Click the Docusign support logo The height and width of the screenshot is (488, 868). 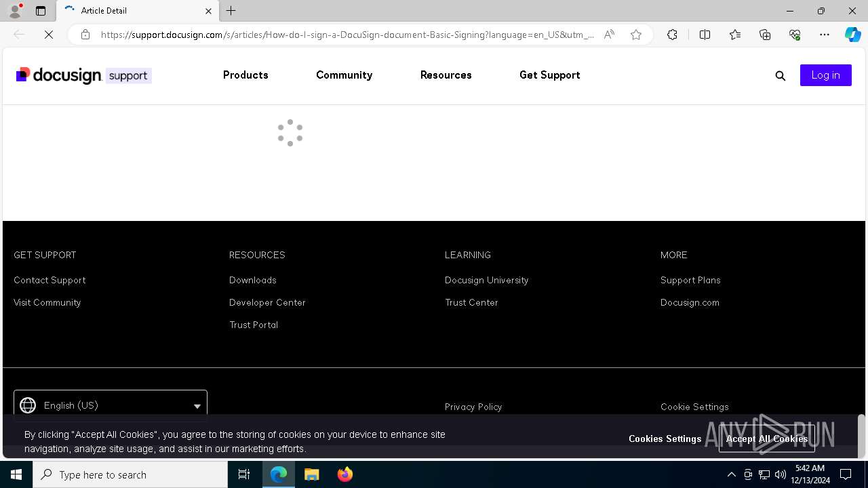pyautogui.click(x=83, y=75)
